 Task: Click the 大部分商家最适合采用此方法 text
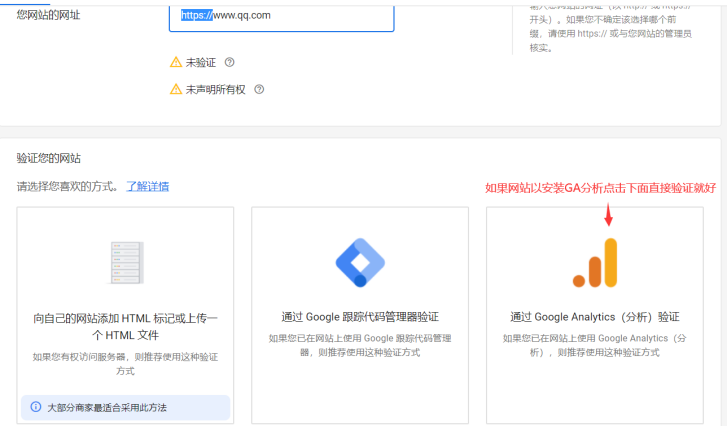click(107, 408)
